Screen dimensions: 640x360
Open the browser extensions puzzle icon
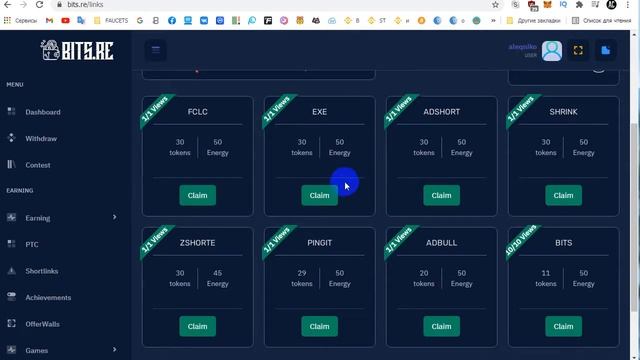click(x=579, y=4)
